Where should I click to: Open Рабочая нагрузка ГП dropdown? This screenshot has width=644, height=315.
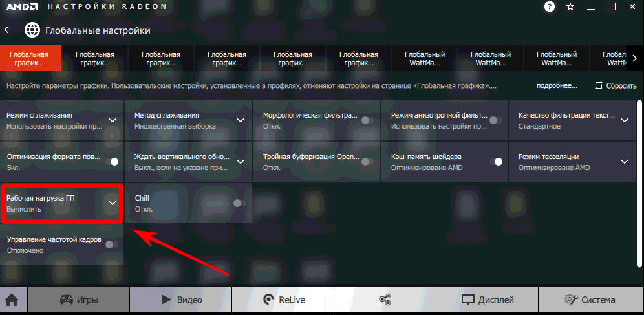[113, 203]
